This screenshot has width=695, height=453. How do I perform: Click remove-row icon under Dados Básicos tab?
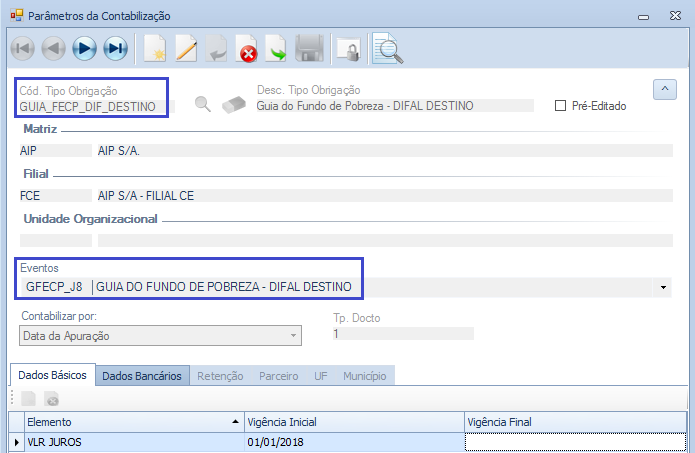coord(51,398)
